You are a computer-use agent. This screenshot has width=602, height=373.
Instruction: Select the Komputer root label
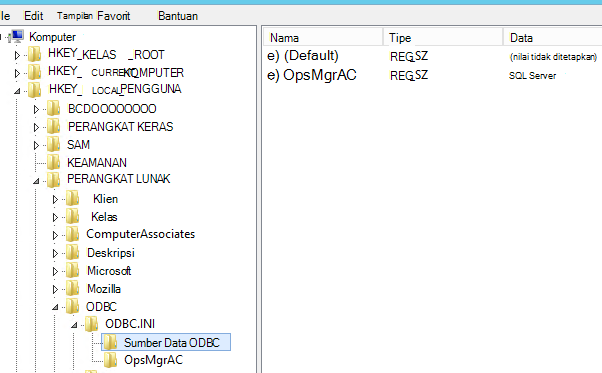(x=53, y=37)
